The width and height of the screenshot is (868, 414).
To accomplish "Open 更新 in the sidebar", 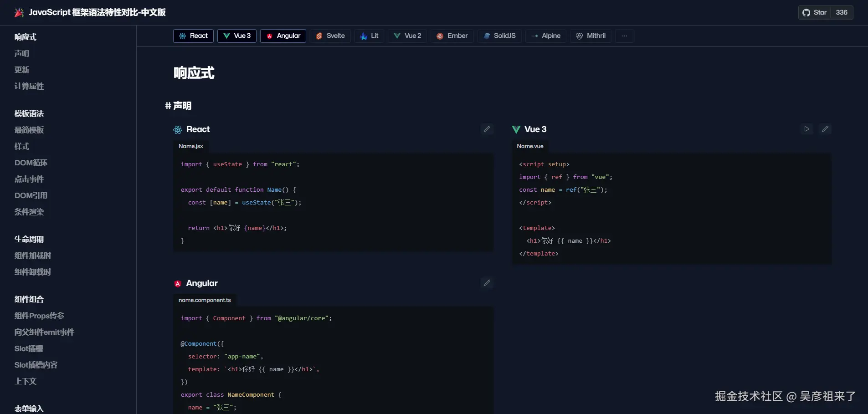I will pyautogui.click(x=22, y=70).
